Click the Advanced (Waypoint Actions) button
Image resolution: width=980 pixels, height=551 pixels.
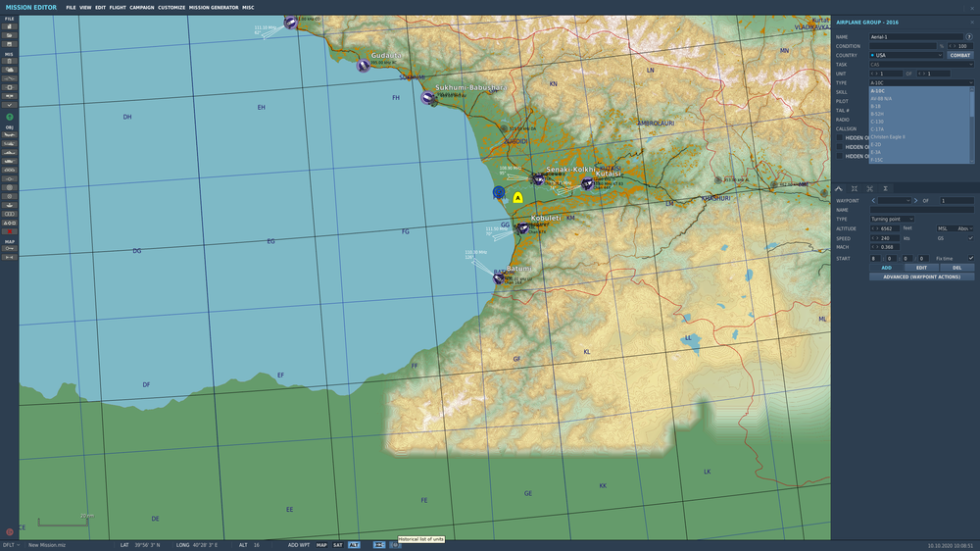click(x=921, y=276)
